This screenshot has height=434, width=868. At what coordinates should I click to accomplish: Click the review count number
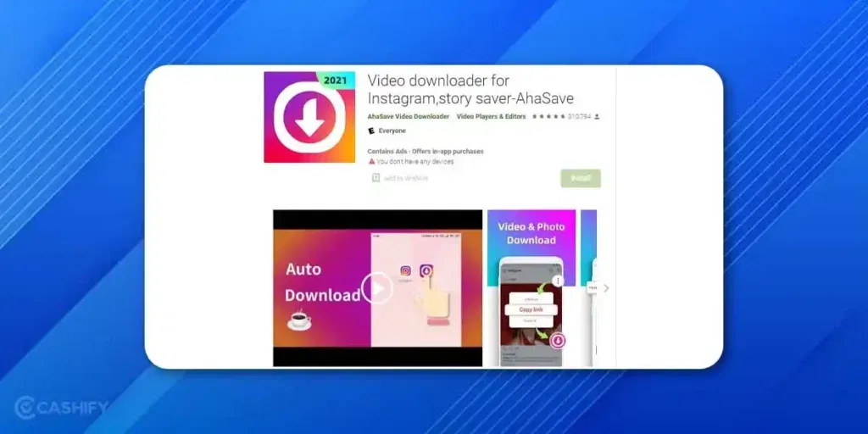point(579,117)
